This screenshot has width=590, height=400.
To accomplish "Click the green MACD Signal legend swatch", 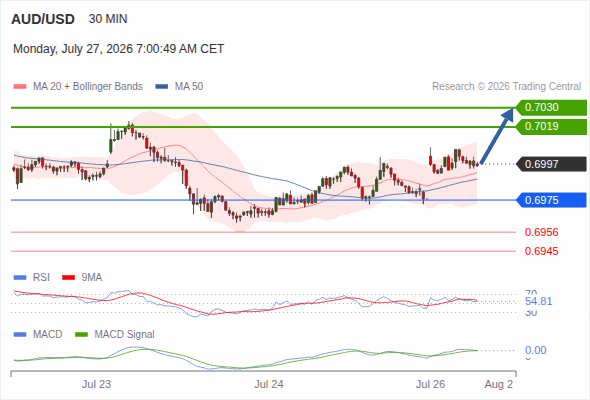I will click(81, 335).
